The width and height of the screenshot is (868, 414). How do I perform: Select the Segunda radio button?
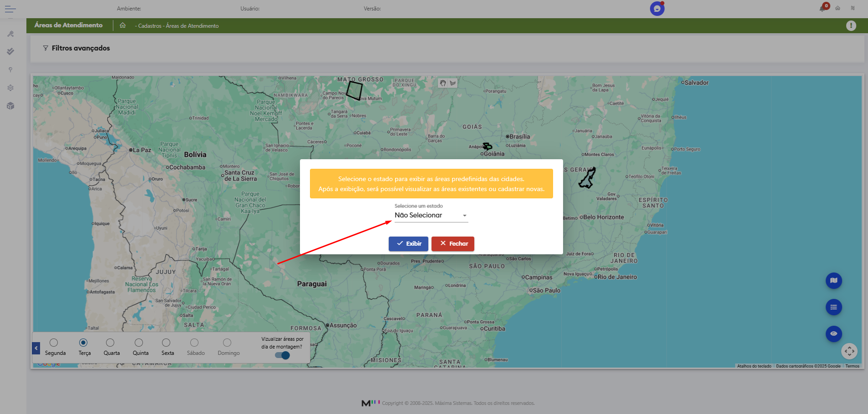click(x=54, y=343)
